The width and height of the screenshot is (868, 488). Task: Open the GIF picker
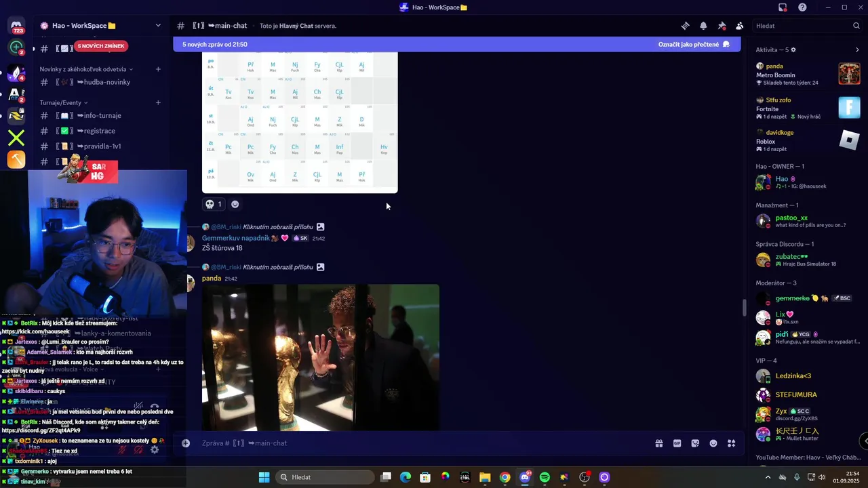coord(677,443)
